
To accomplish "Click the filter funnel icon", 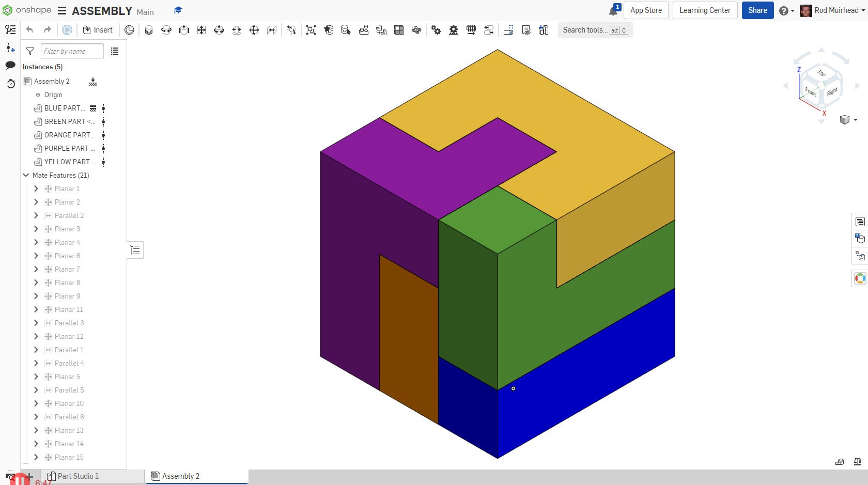I will 30,51.
